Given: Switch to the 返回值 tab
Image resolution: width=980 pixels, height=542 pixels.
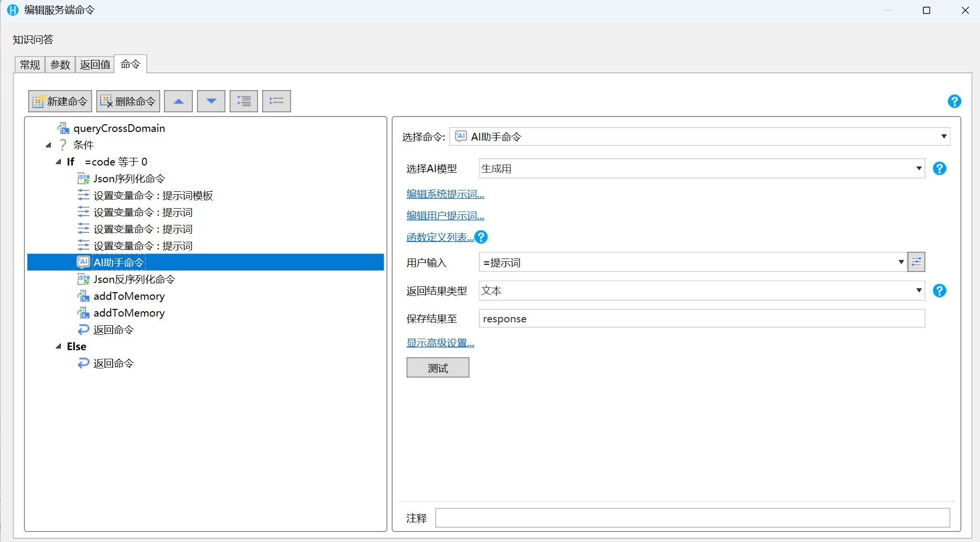Looking at the screenshot, I should tap(95, 64).
